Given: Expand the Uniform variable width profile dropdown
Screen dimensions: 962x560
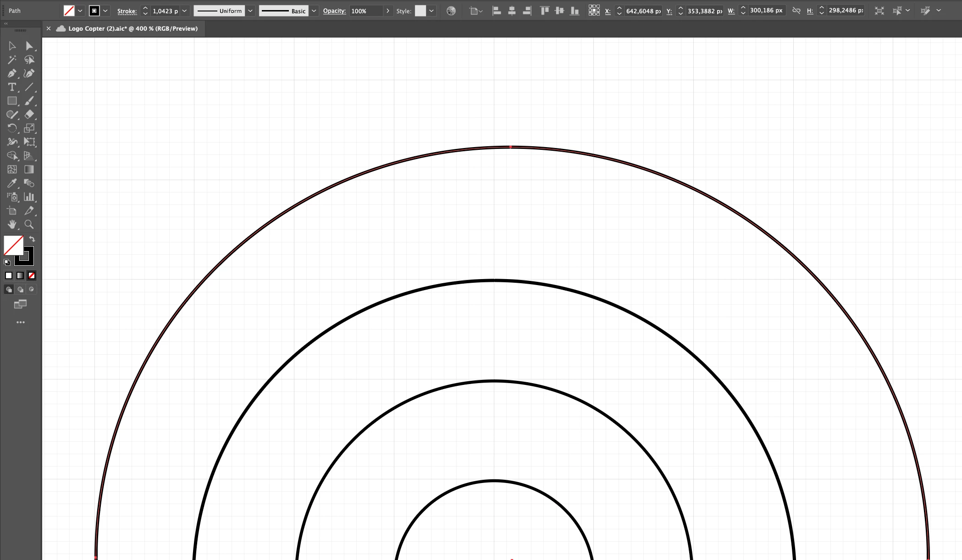Looking at the screenshot, I should point(250,11).
